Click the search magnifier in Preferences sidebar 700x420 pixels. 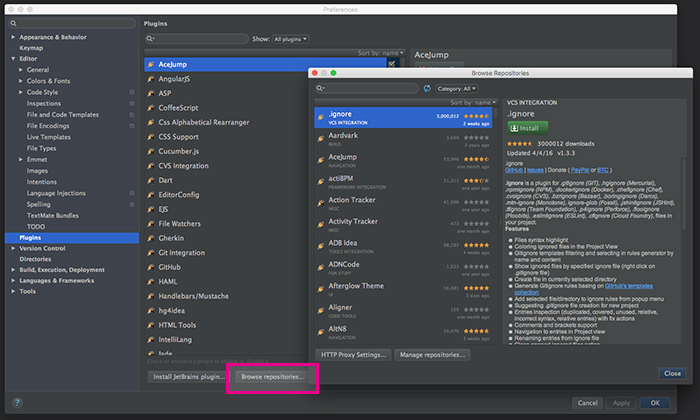click(13, 23)
